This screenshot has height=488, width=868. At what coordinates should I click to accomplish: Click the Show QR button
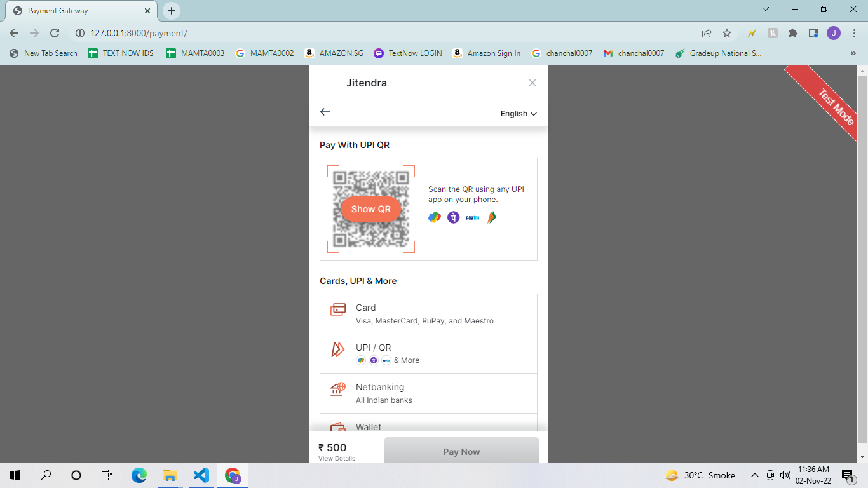pyautogui.click(x=370, y=208)
